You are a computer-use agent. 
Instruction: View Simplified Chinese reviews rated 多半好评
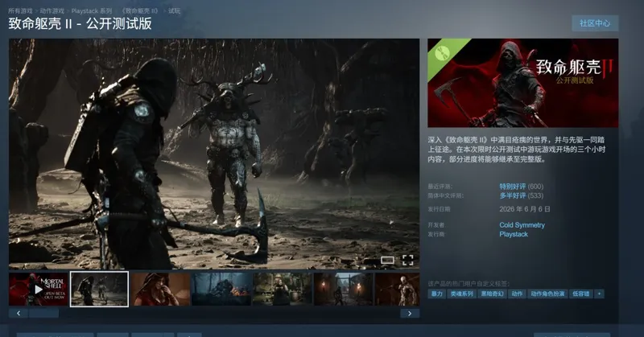click(513, 195)
